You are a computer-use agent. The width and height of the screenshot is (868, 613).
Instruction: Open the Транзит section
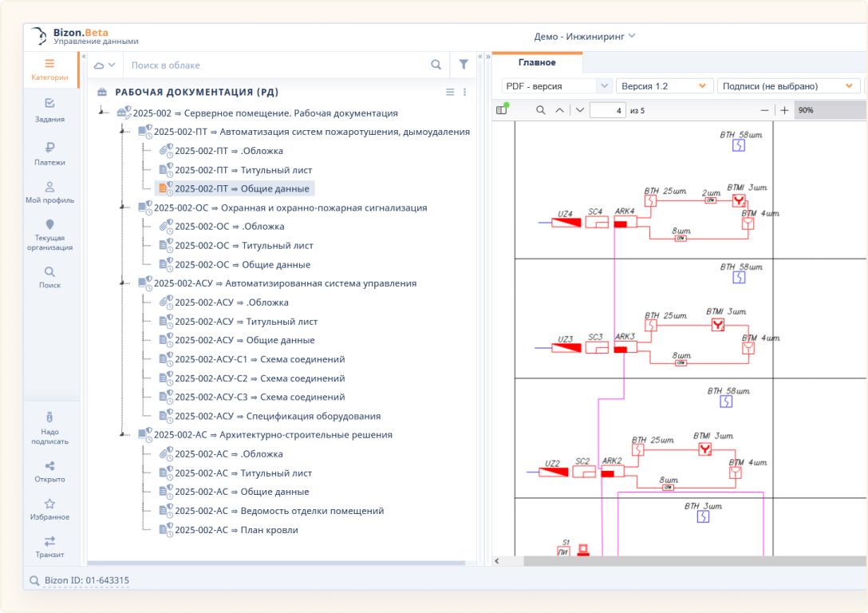[49, 546]
